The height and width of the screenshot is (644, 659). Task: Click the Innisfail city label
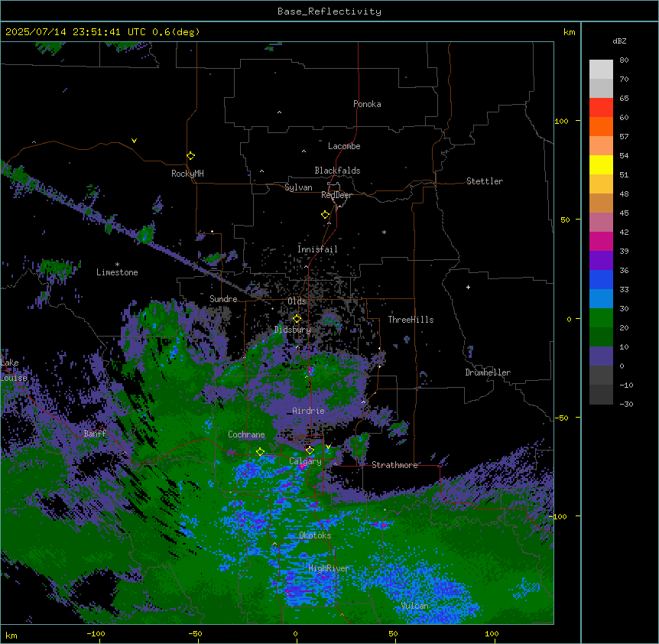click(317, 249)
